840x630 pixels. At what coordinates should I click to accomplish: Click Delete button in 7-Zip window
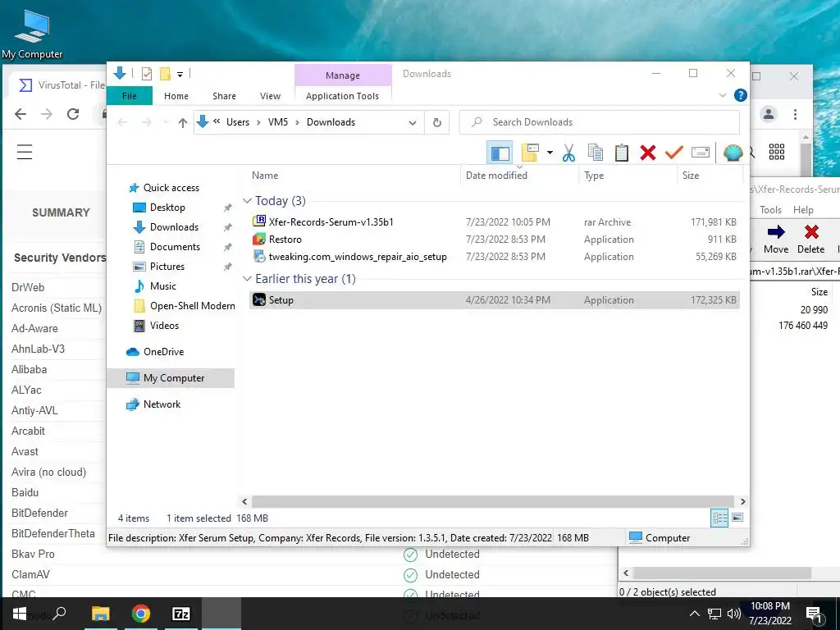click(810, 239)
